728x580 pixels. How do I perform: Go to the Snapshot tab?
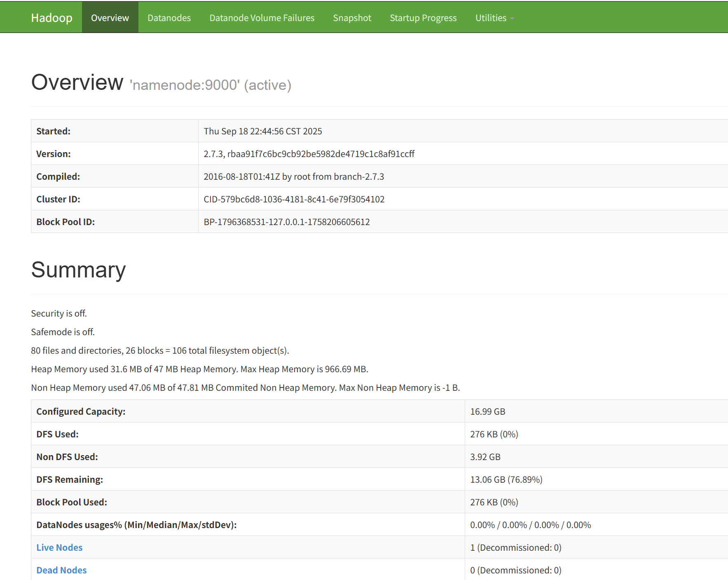[x=352, y=18]
